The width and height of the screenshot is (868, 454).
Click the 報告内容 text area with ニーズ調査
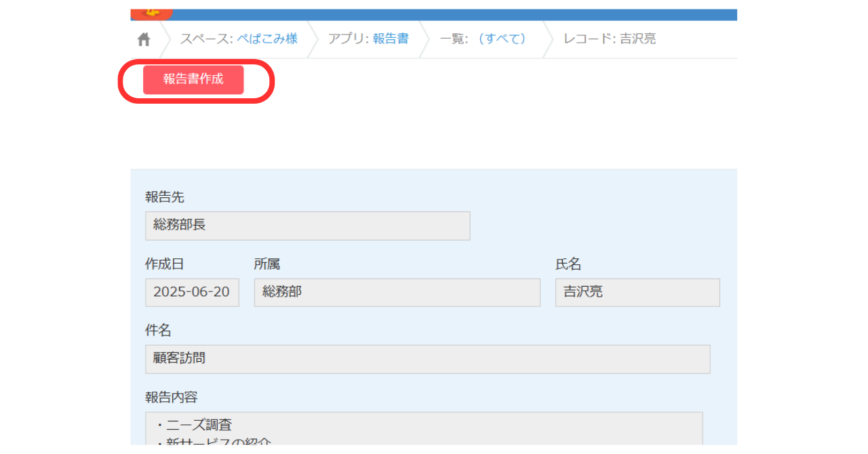424,429
